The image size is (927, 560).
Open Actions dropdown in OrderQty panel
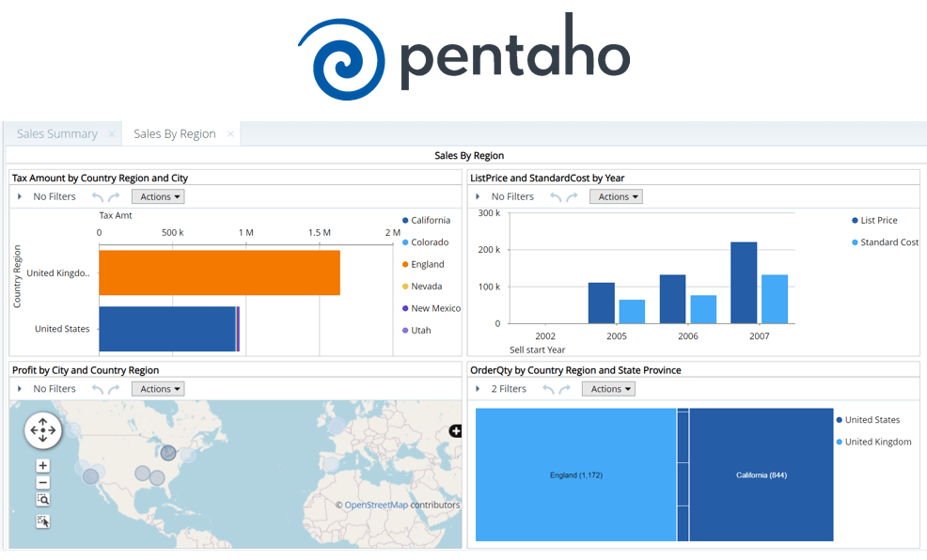[x=607, y=389]
